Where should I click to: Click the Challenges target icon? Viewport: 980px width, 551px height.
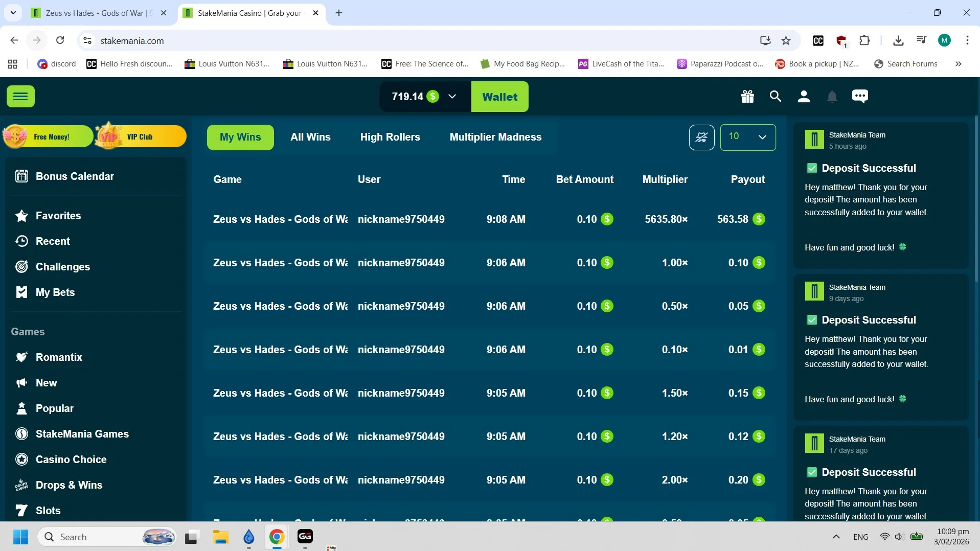21,267
